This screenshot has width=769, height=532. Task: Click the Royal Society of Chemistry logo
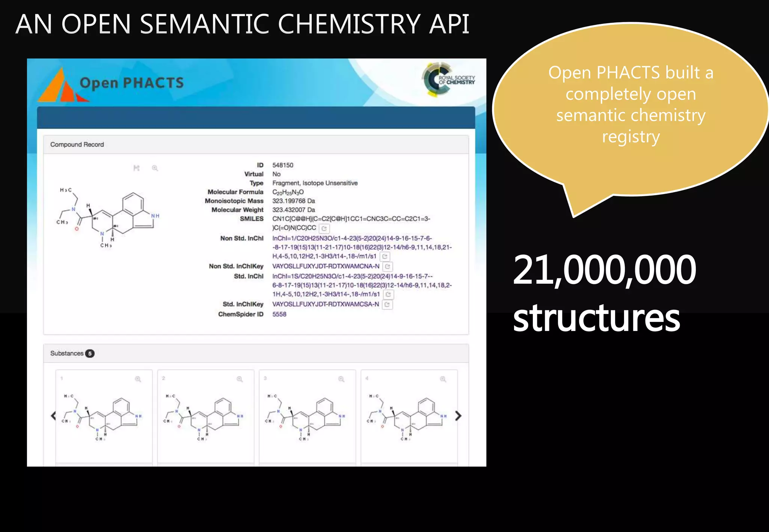click(449, 80)
